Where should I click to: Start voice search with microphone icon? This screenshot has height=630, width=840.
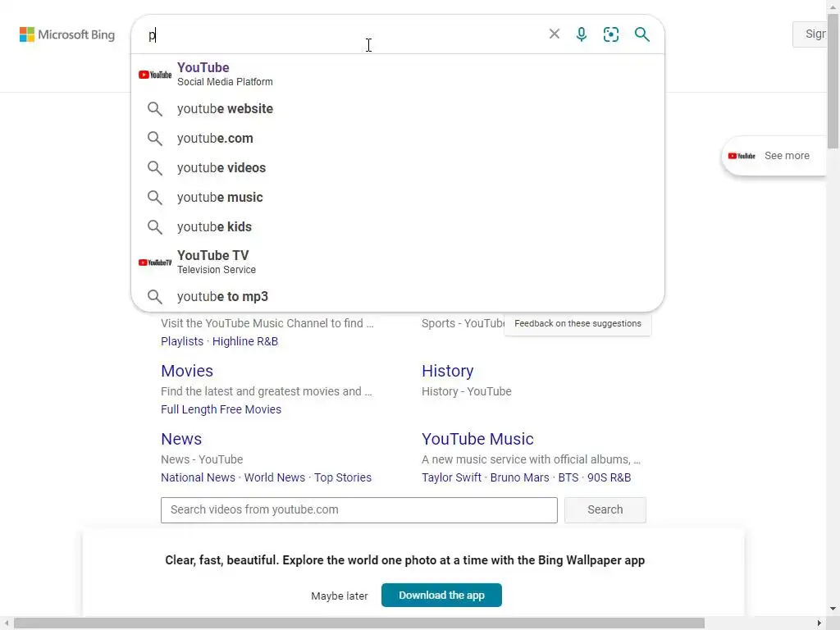[582, 34]
